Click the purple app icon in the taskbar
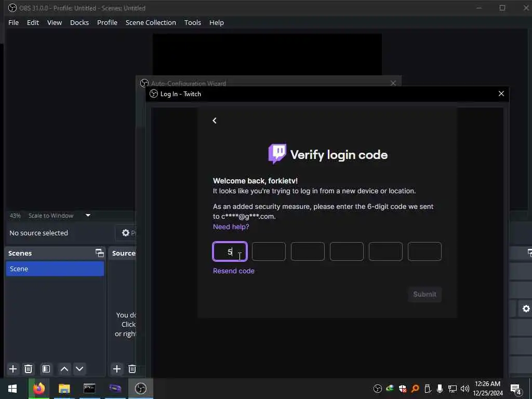The image size is (532, 399). pyautogui.click(x=115, y=388)
